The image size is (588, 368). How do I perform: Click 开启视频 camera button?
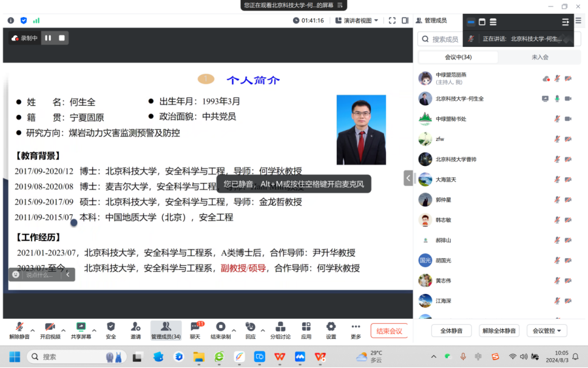pyautogui.click(x=50, y=330)
